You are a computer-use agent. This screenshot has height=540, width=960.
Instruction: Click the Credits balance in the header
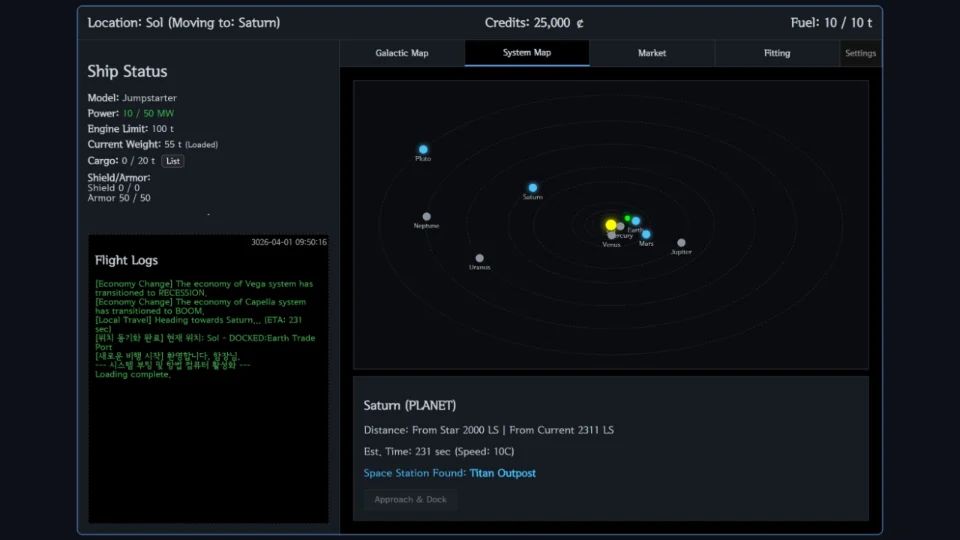pyautogui.click(x=534, y=23)
